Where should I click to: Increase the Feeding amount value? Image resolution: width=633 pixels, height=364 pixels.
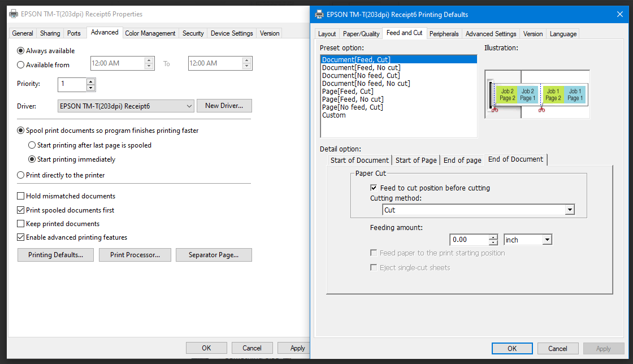[x=493, y=237]
